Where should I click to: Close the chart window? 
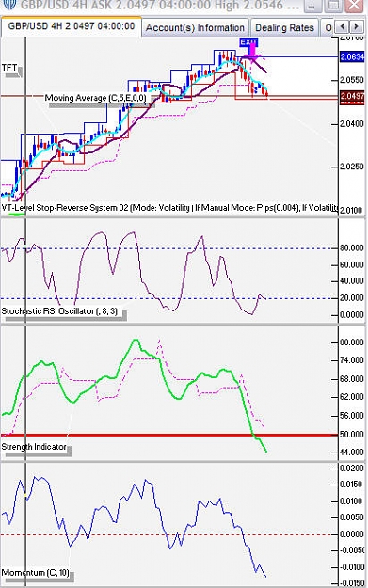pos(353,6)
